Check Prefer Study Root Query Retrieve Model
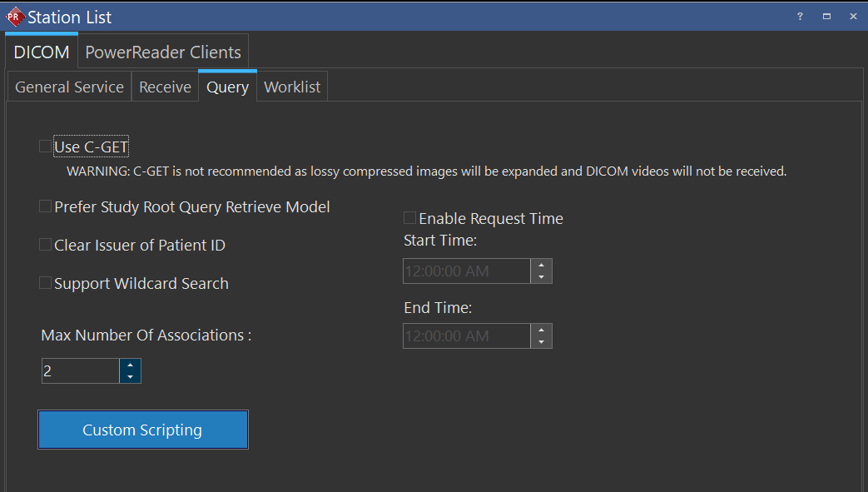Viewport: 868px width, 492px height. click(45, 206)
